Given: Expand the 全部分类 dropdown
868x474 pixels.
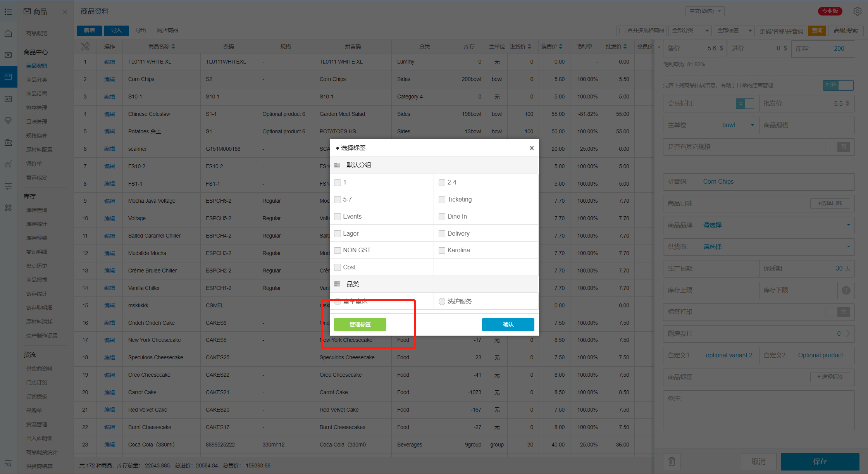Looking at the screenshot, I should point(690,31).
